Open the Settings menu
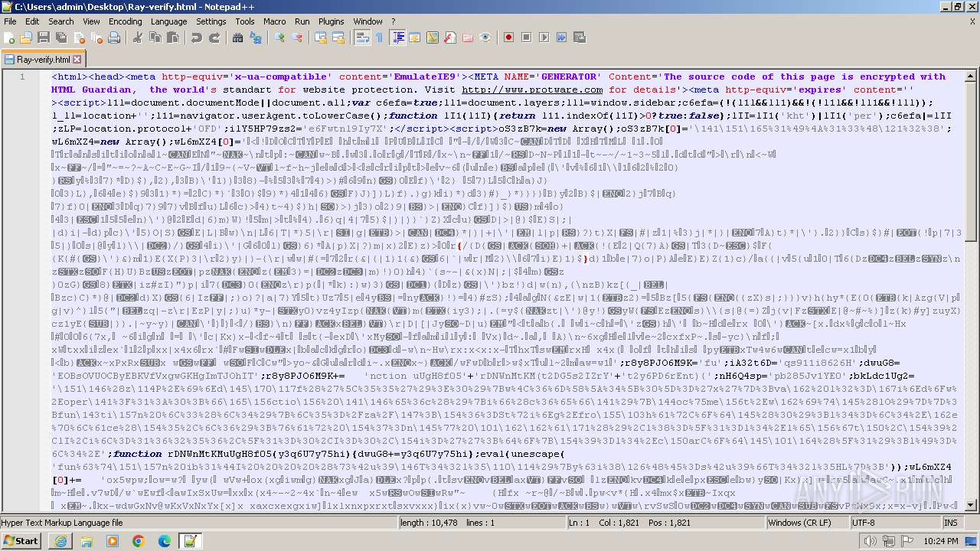 point(211,21)
